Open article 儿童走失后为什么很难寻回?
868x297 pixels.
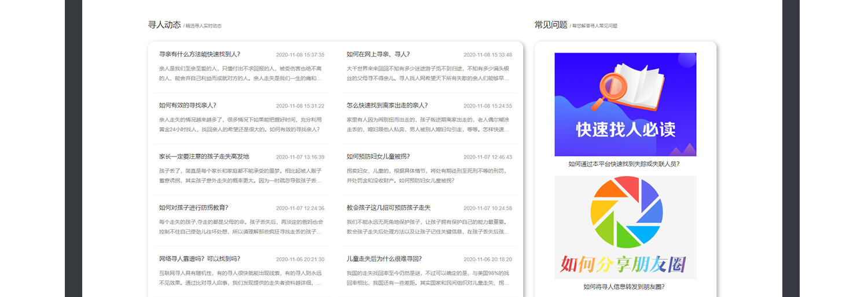384,258
